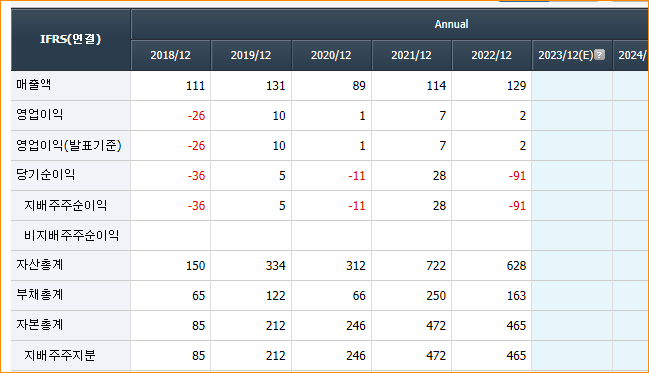Select 매출액 value 111 for 2018/12
This screenshot has height=373, width=649.
tap(195, 86)
